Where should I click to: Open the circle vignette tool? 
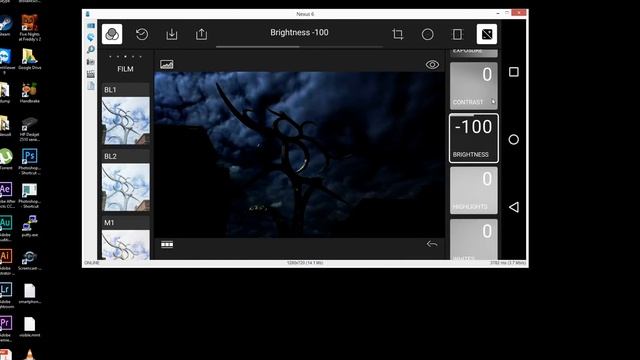pos(427,34)
